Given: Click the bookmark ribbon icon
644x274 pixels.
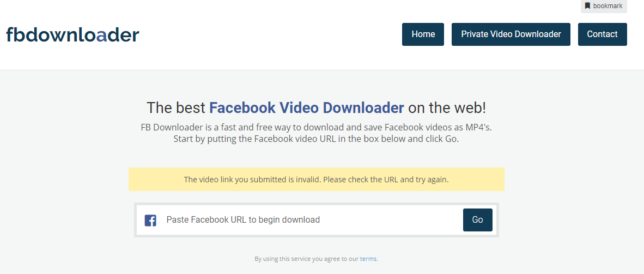Looking at the screenshot, I should [587, 6].
